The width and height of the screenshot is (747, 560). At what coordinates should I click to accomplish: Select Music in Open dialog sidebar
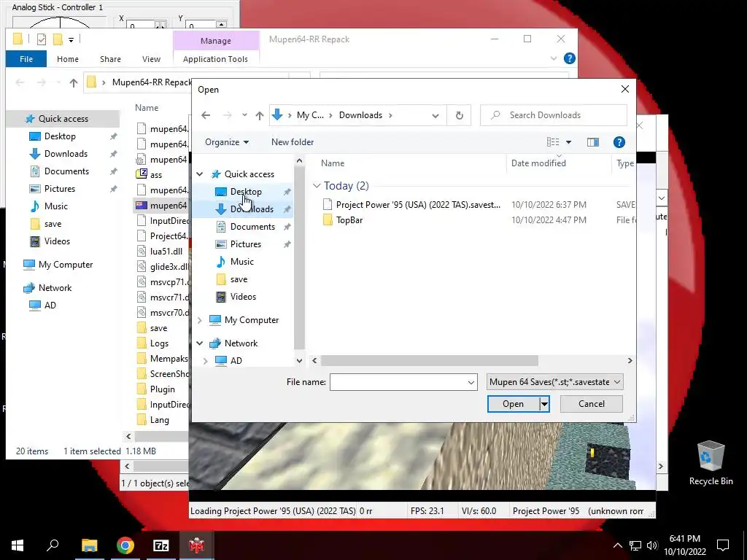click(241, 262)
